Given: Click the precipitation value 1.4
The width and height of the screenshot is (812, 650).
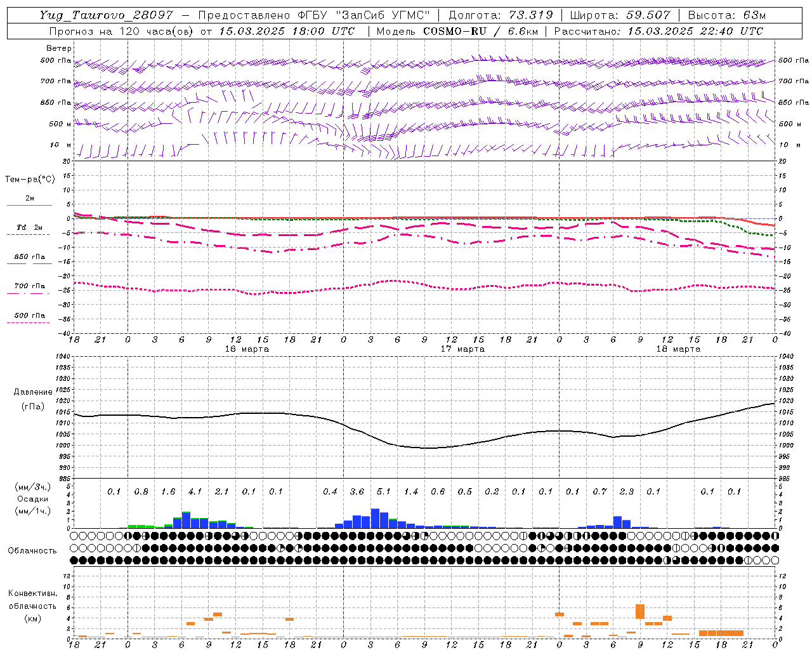Looking at the screenshot, I should click(x=411, y=492).
